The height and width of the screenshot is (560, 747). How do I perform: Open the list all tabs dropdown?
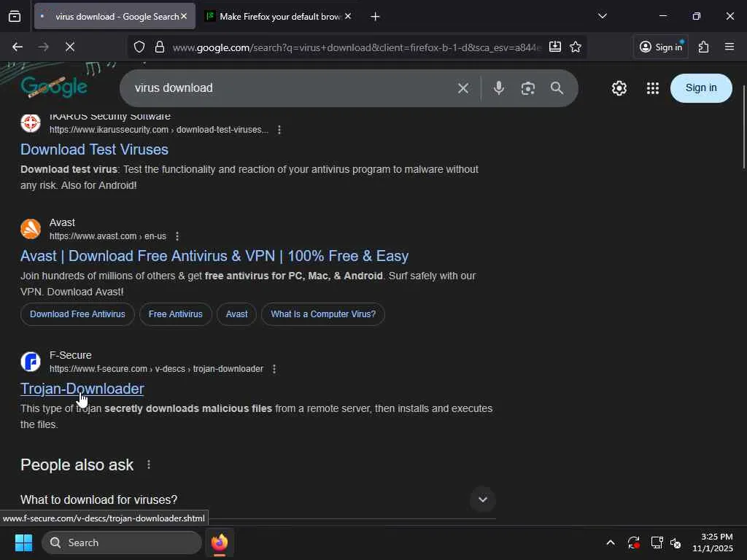pyautogui.click(x=602, y=16)
